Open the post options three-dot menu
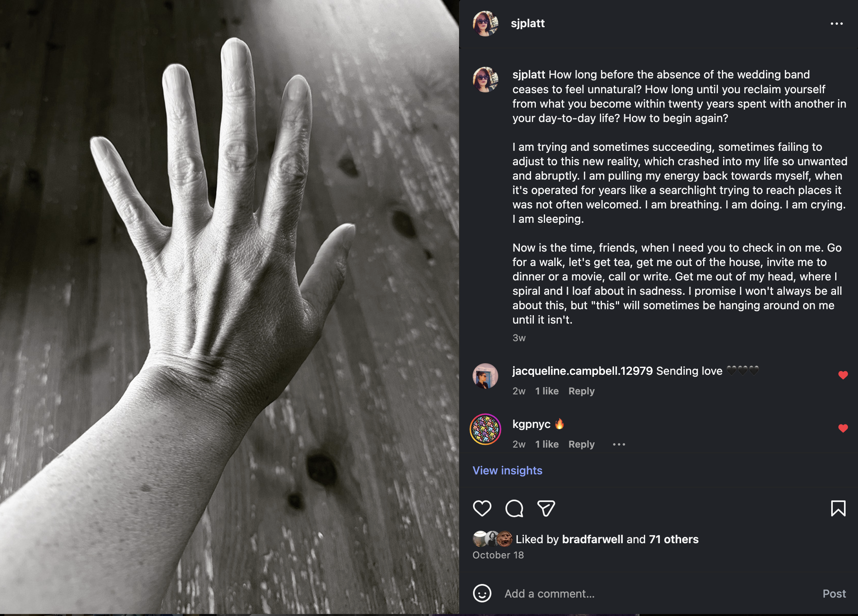Screen dimensions: 858x616 coord(836,24)
